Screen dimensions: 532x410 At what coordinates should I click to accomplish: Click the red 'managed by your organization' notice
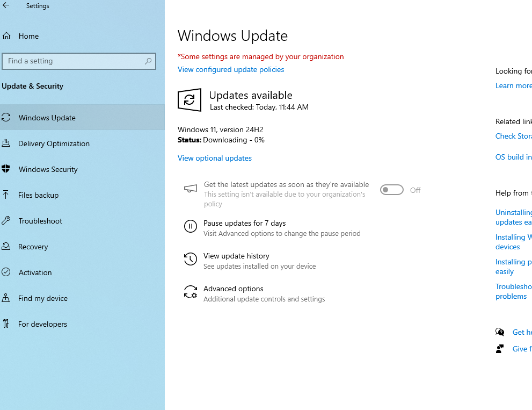(260, 56)
